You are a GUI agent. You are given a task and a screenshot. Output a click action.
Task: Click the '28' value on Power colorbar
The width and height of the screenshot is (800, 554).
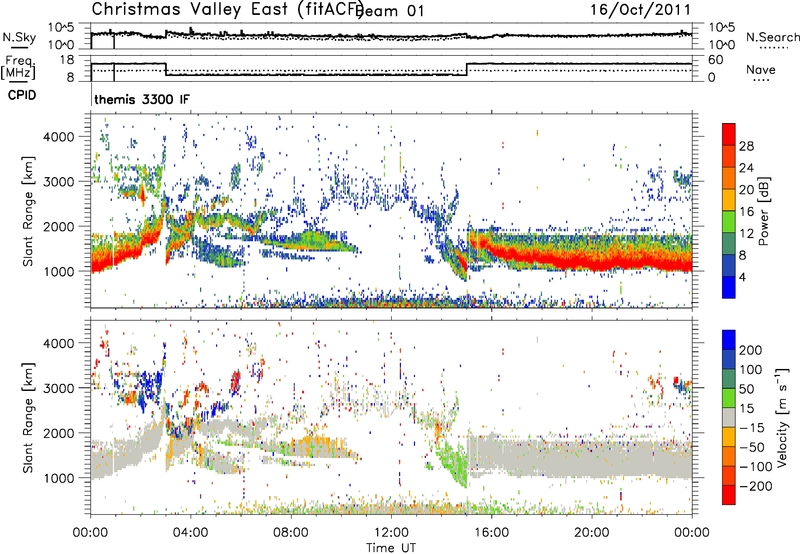(x=746, y=146)
